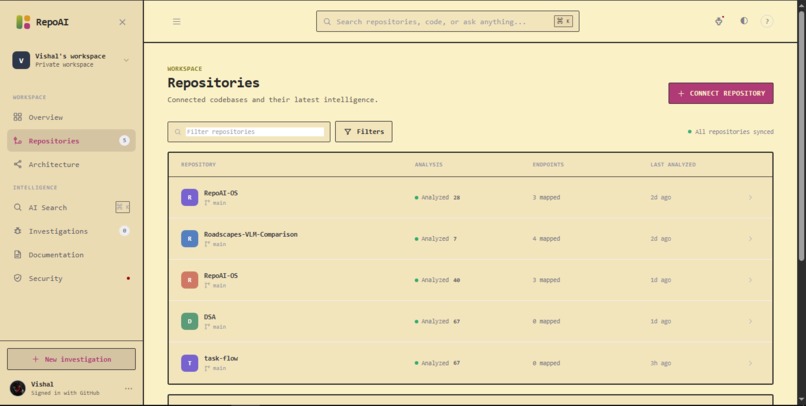Click the Security shield icon
This screenshot has width=806, height=406.
click(17, 278)
